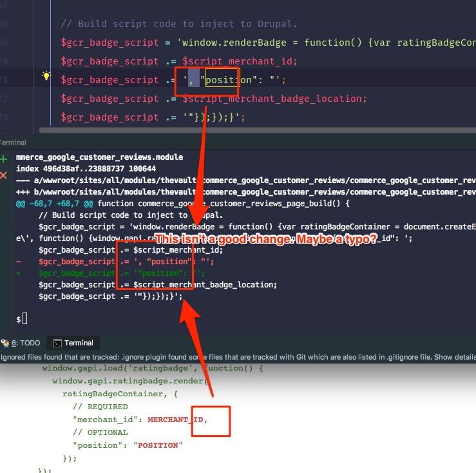Click the Build script code comment line

(178, 24)
